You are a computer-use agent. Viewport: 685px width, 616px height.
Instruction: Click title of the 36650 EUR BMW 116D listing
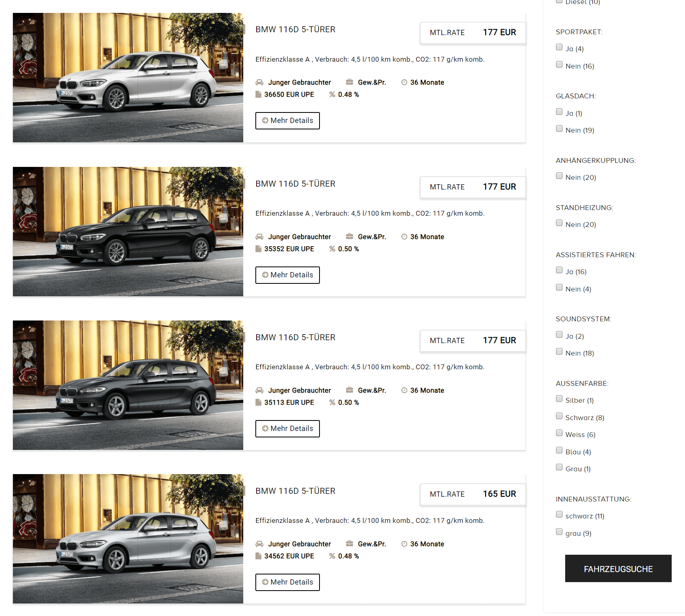pos(295,29)
